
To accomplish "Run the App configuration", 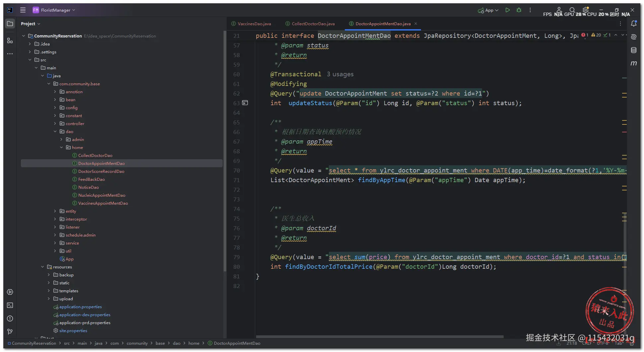I will pyautogui.click(x=507, y=10).
